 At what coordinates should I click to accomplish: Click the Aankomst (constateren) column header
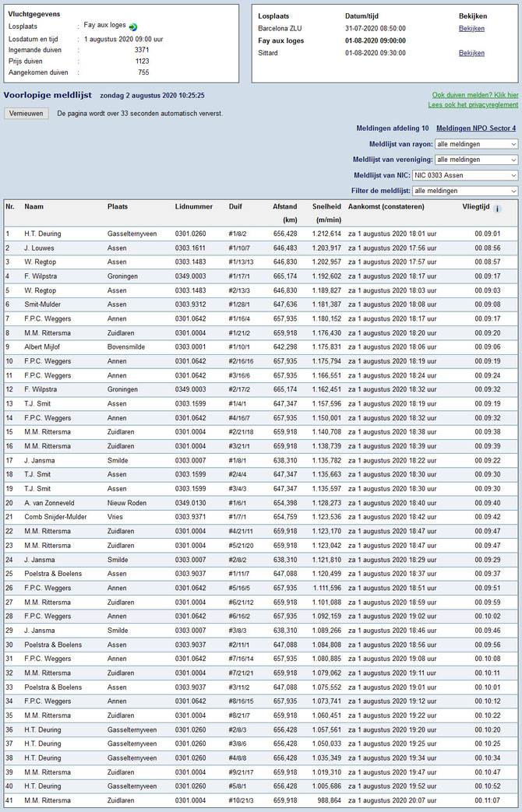(x=386, y=206)
